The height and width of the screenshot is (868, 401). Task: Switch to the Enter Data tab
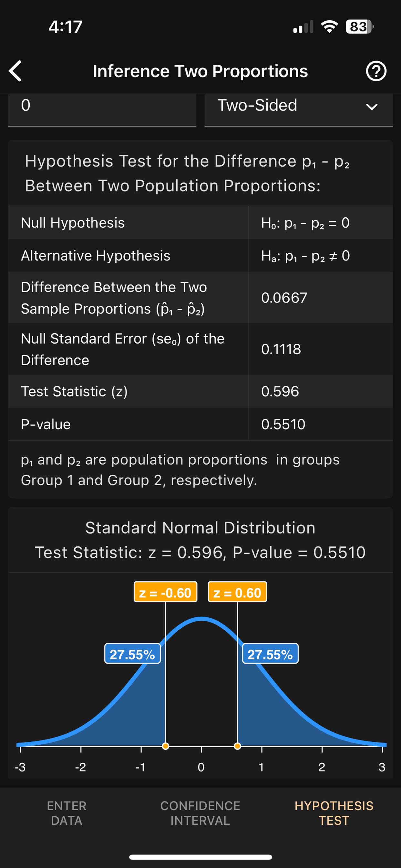click(67, 813)
